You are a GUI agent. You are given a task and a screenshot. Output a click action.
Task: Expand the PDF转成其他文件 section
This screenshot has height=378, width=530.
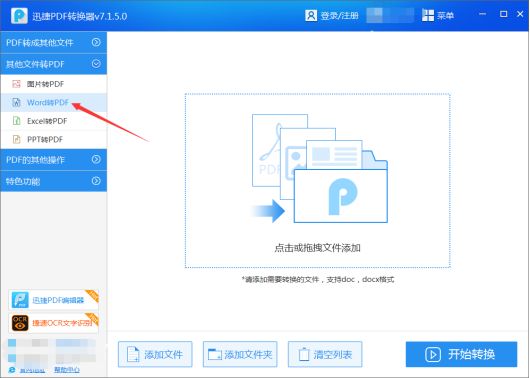pyautogui.click(x=54, y=43)
